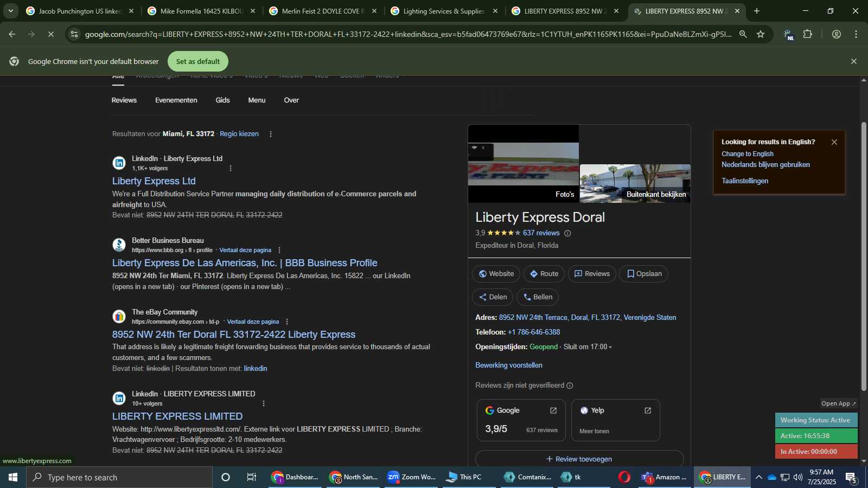Open more options for the eBay result
Screen dimensions: 868x488
click(x=287, y=322)
